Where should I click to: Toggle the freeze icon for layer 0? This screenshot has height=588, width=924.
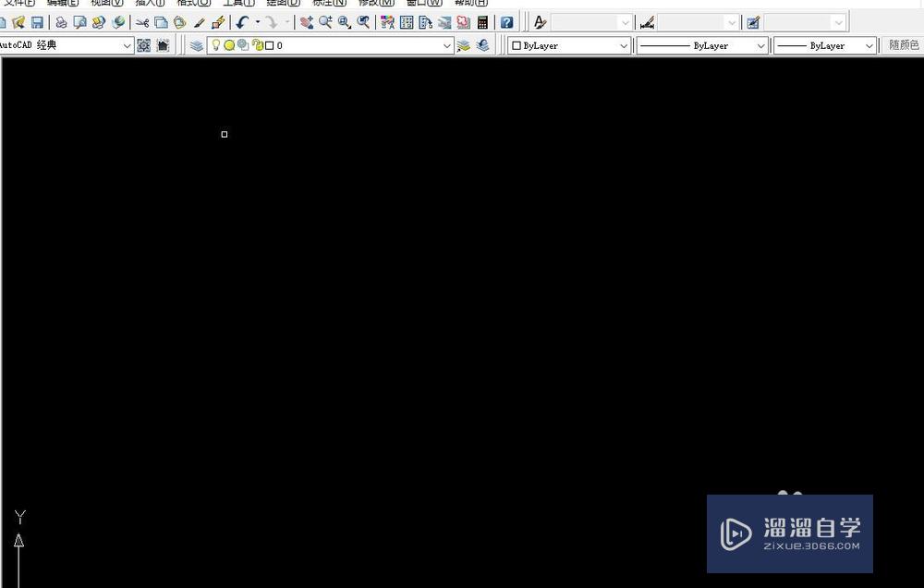(229, 44)
